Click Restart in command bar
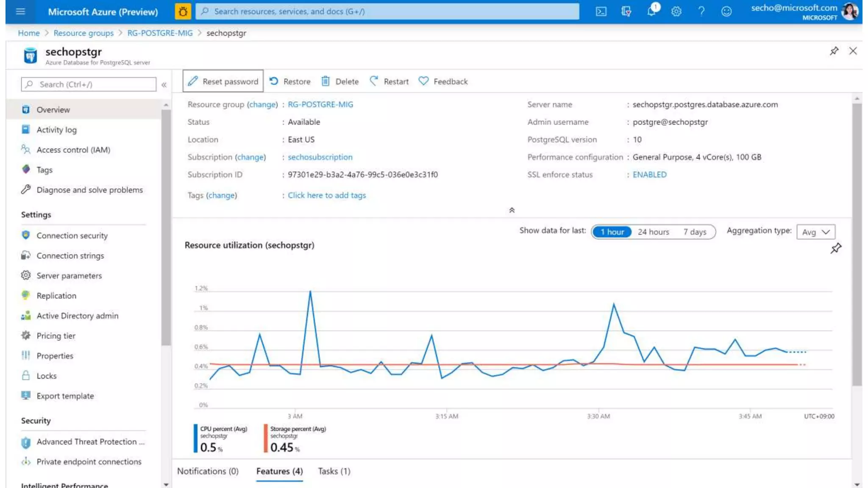The image size is (868, 488). [389, 81]
